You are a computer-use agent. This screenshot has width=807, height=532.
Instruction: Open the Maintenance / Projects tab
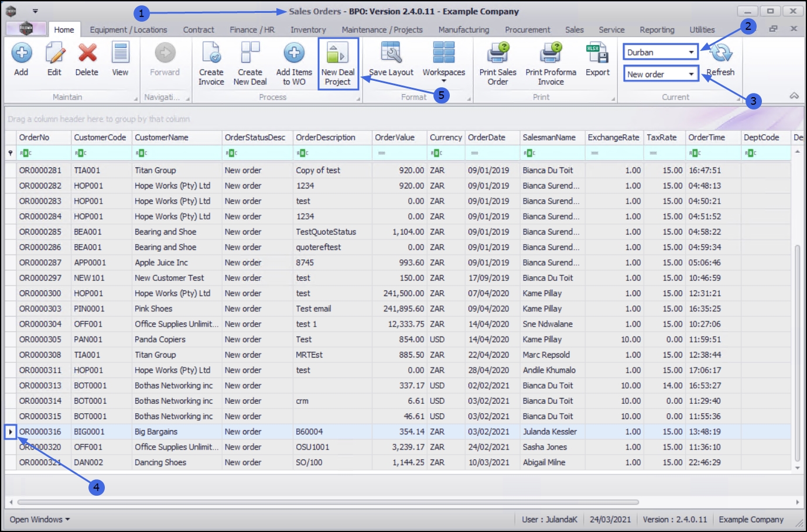tap(382, 29)
